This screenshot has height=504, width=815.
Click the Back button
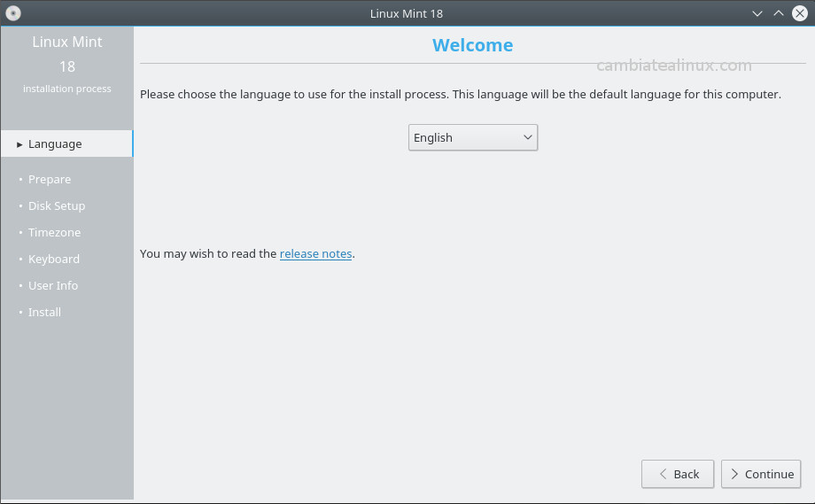click(678, 474)
